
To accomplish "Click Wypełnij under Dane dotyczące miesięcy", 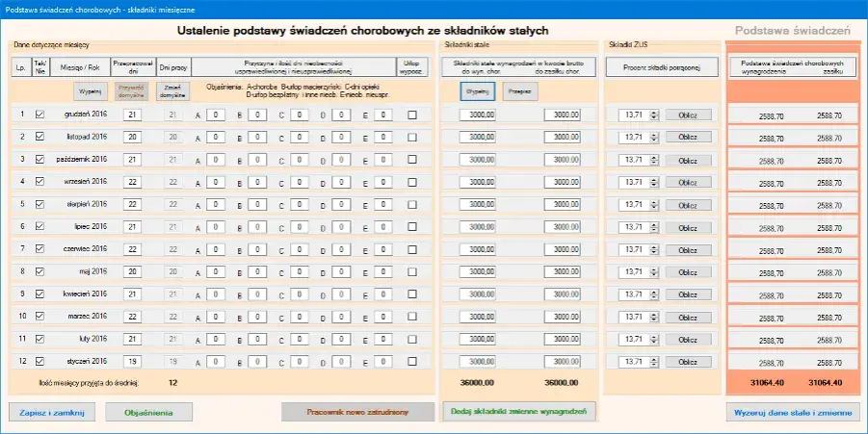I will 91,91.
